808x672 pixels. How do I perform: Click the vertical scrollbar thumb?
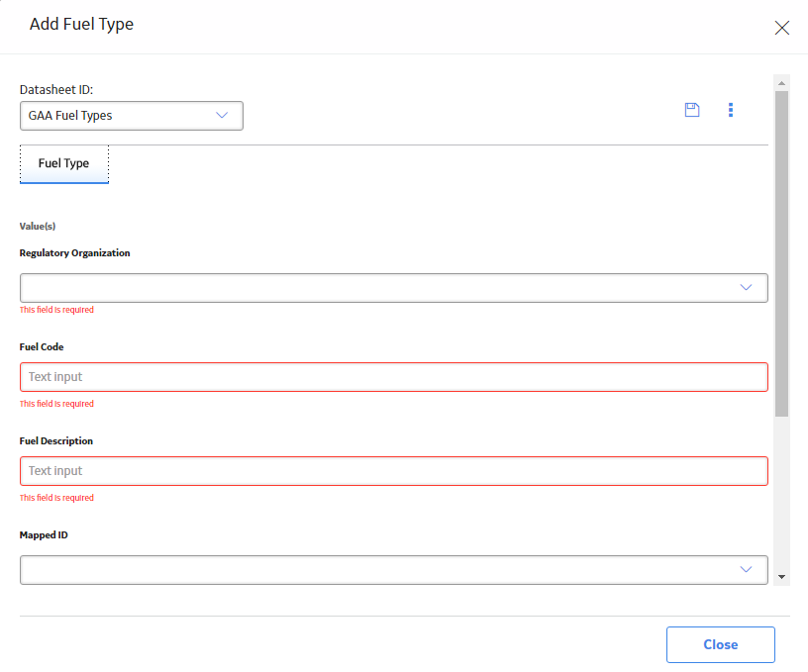pos(781,254)
